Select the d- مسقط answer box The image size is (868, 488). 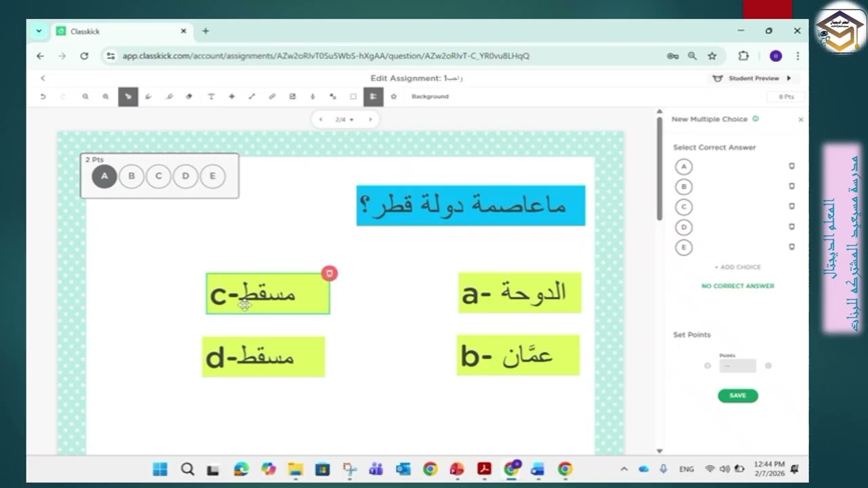click(264, 357)
